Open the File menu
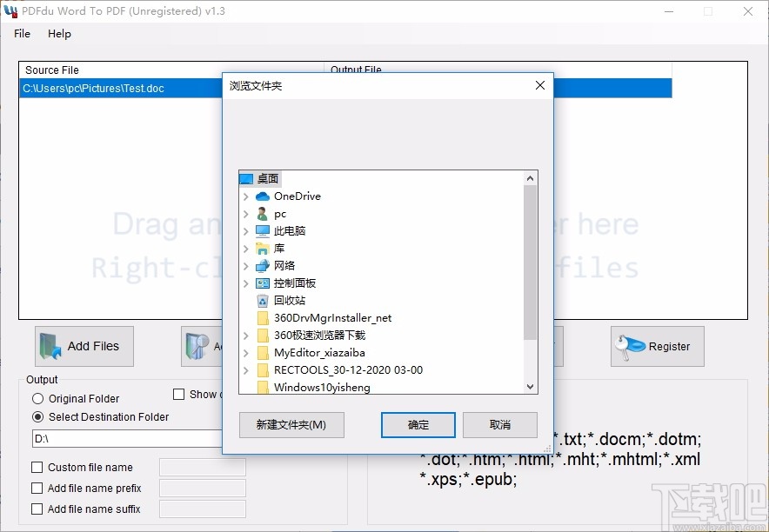 (21, 34)
